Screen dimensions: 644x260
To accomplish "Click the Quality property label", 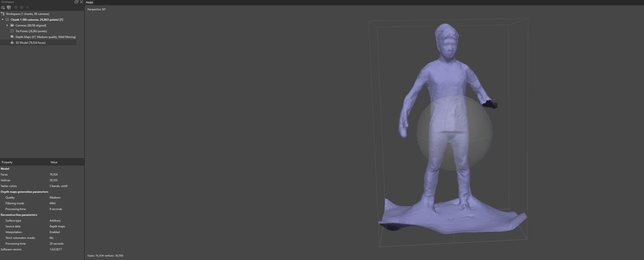I will pyautogui.click(x=11, y=198).
